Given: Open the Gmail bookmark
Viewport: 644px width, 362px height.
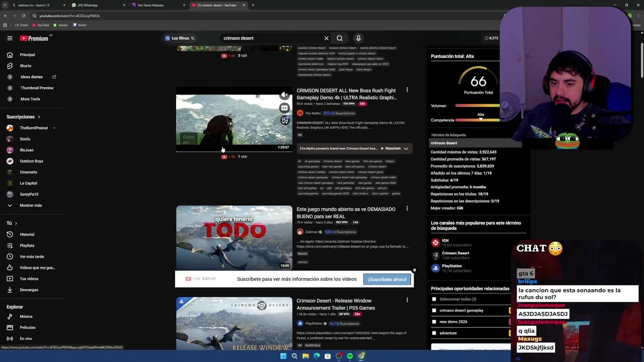Looking at the screenshot, I should pyautogui.click(x=22, y=25).
